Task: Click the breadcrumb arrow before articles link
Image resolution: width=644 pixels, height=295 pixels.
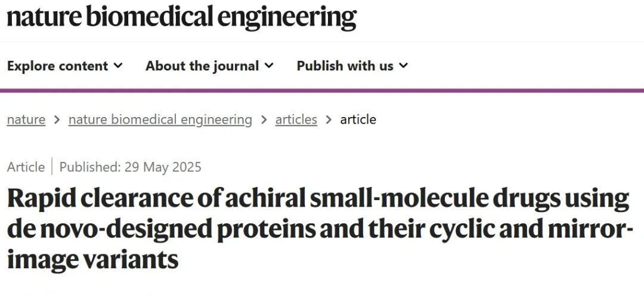Action: click(x=264, y=119)
